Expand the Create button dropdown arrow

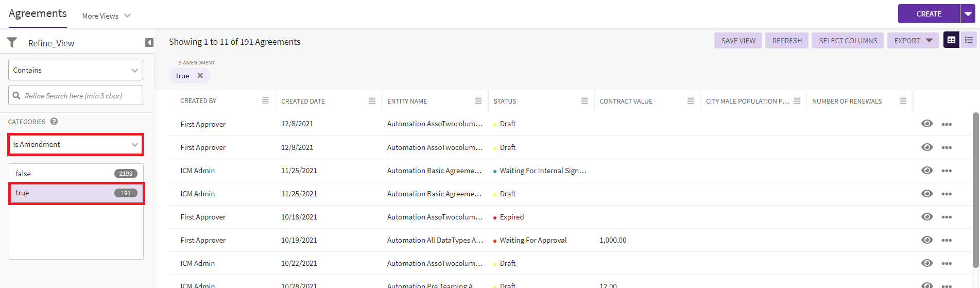(968, 14)
